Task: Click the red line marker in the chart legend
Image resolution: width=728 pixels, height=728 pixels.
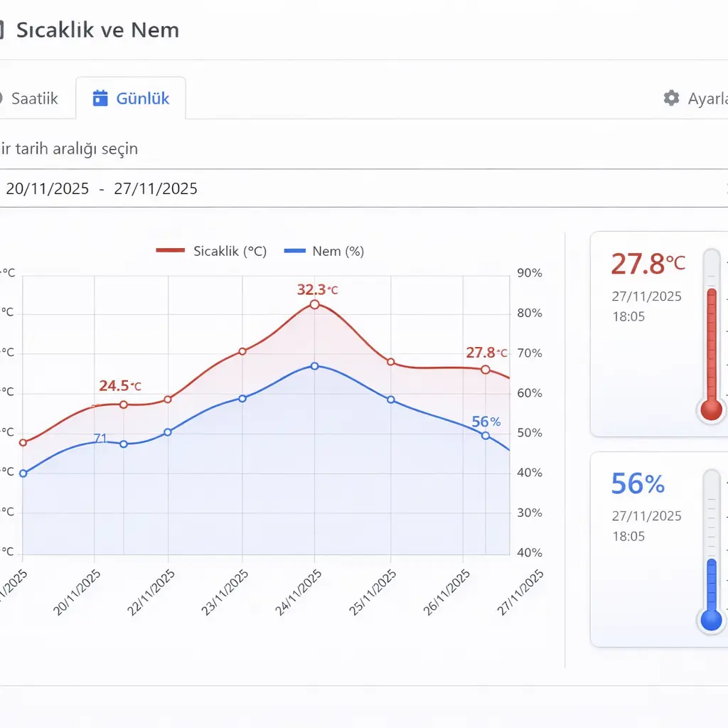Action: click(169, 251)
